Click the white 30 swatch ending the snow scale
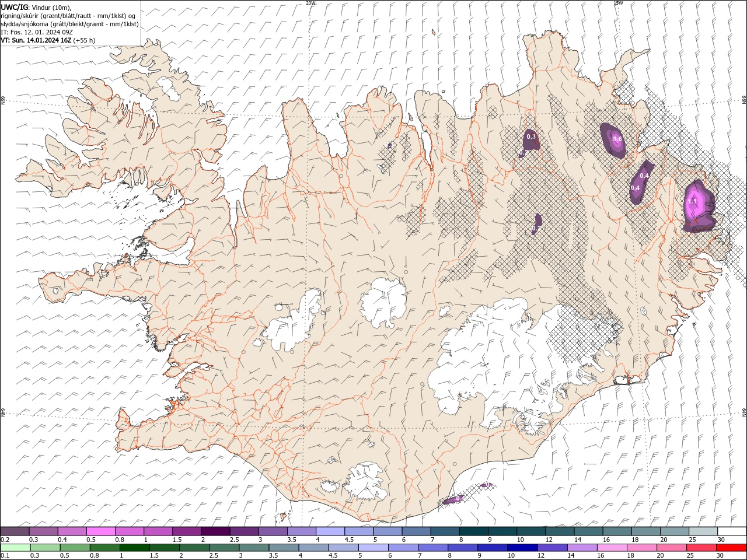This screenshot has width=747, height=560. [731, 531]
